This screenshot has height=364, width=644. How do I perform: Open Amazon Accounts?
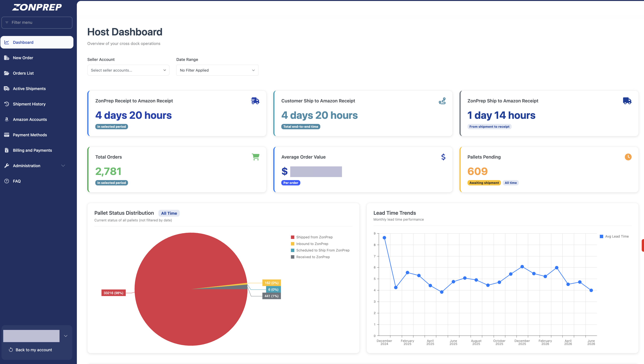pyautogui.click(x=37, y=119)
